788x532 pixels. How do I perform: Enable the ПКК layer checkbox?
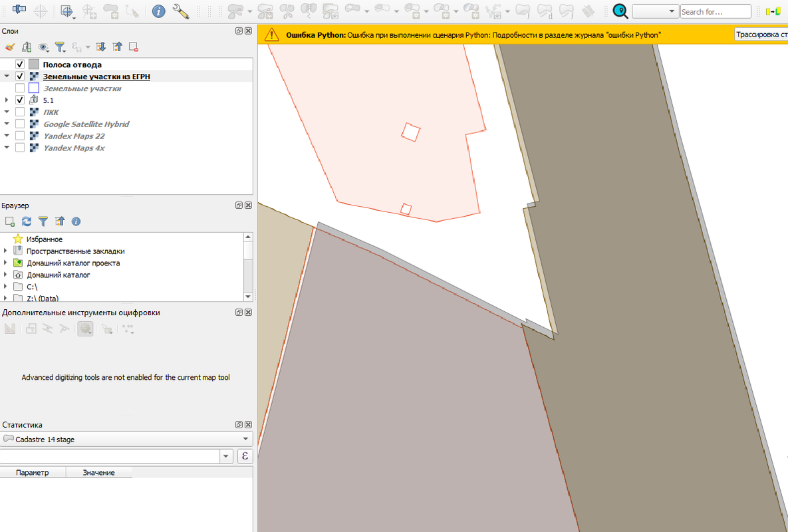click(20, 112)
